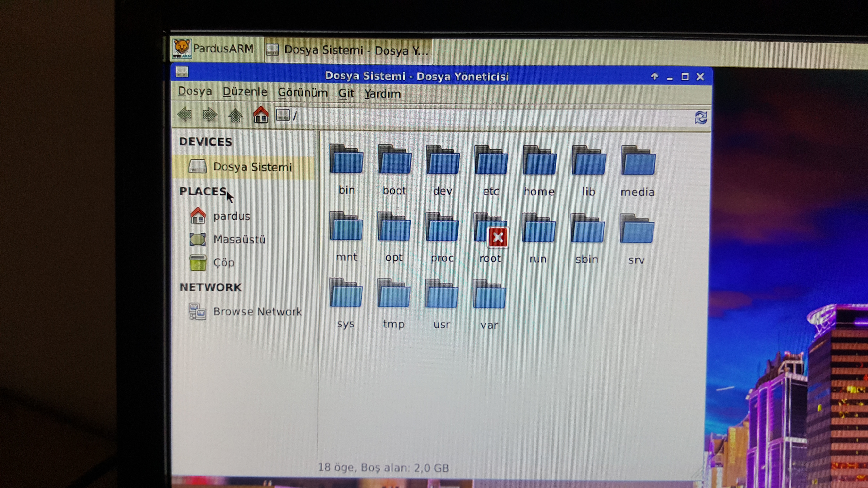This screenshot has height=488, width=868.
Task: Maximize the Dosya Yöneticisi window
Action: click(x=685, y=77)
